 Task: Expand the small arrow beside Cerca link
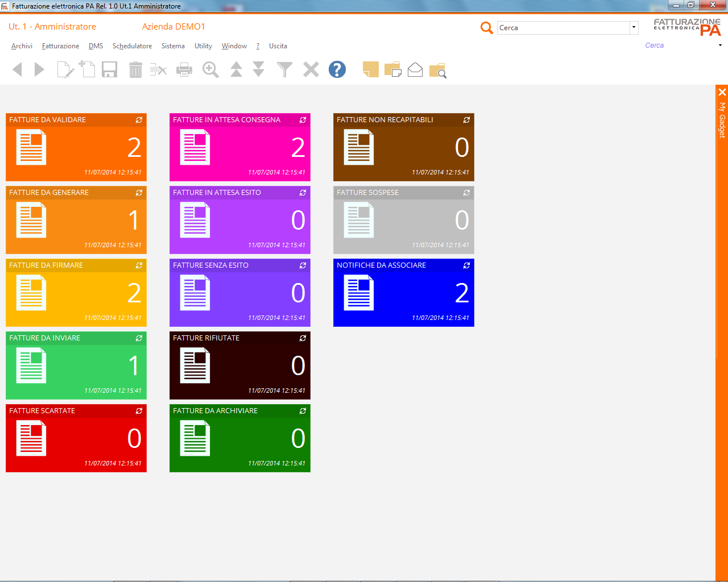[720, 45]
